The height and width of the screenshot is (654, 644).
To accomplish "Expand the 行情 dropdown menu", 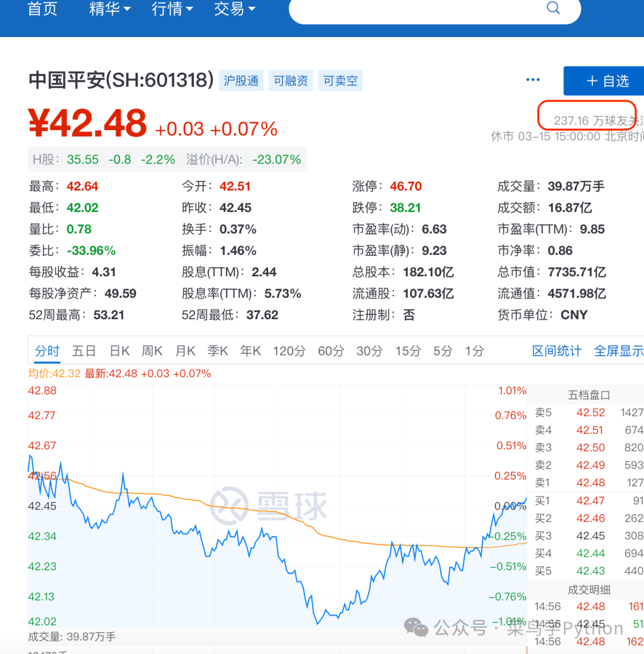I will pos(172,8).
